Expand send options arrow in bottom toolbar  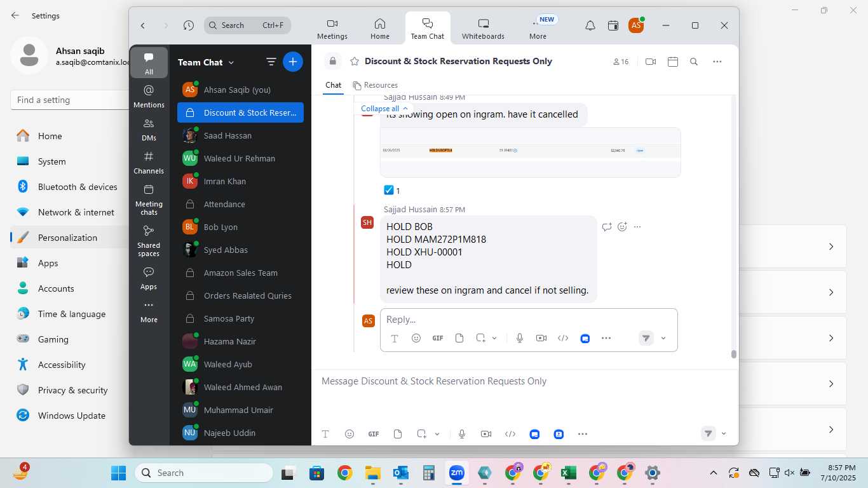(724, 434)
